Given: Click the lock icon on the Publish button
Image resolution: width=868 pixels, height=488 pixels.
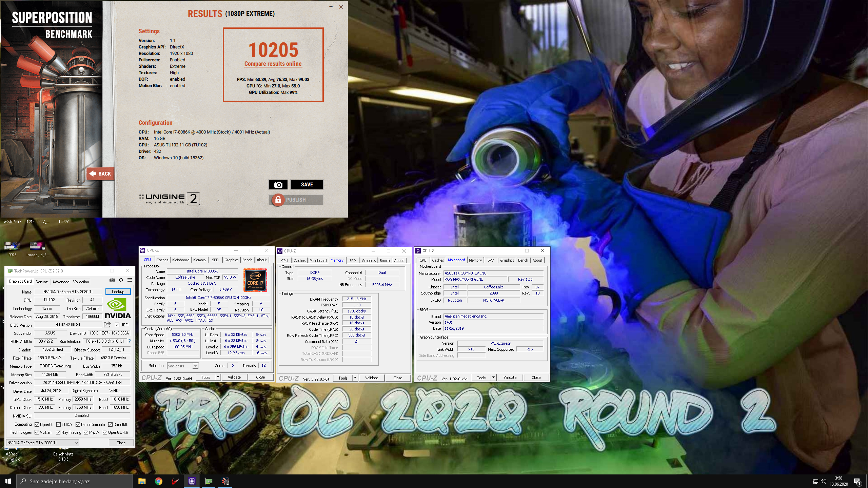Looking at the screenshot, I should point(278,200).
